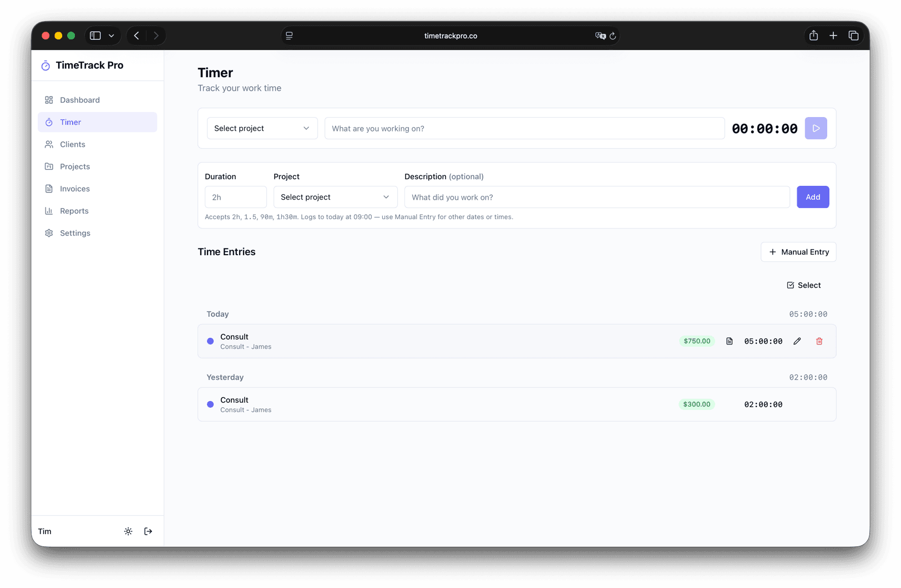
Task: Delete today's Consult entry with trash icon
Action: (x=819, y=341)
